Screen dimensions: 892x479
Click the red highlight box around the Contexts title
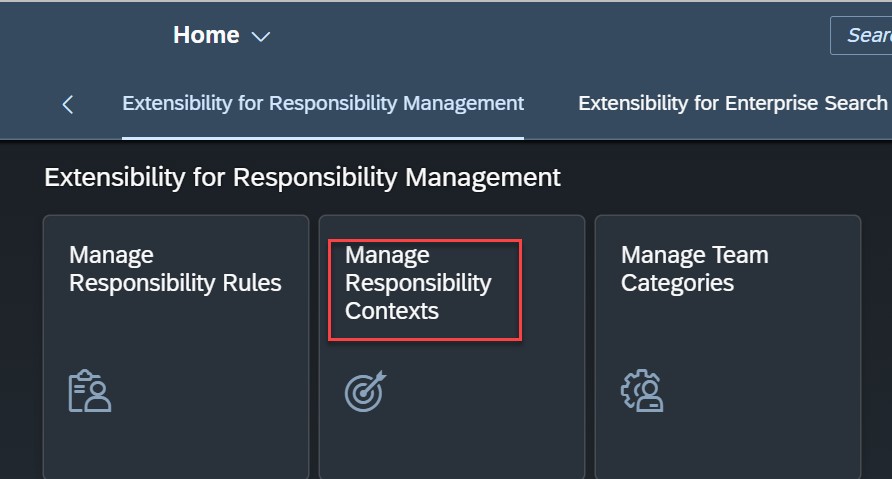[425, 290]
